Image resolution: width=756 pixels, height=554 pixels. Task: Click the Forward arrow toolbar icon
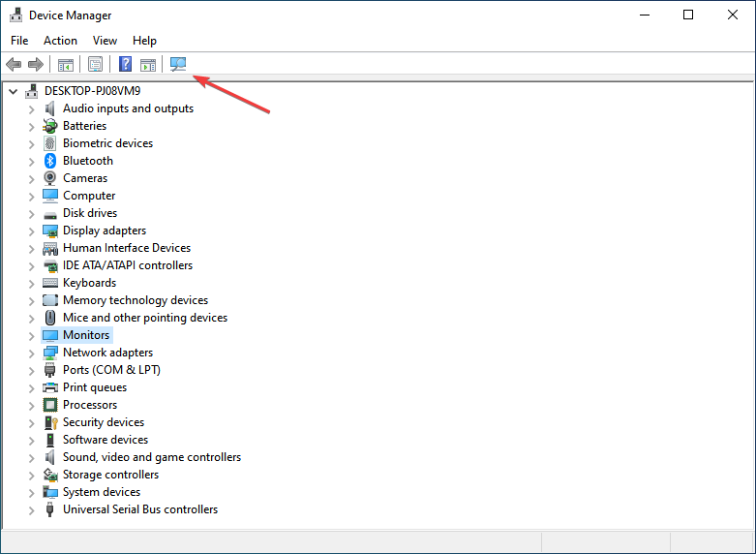tap(36, 64)
